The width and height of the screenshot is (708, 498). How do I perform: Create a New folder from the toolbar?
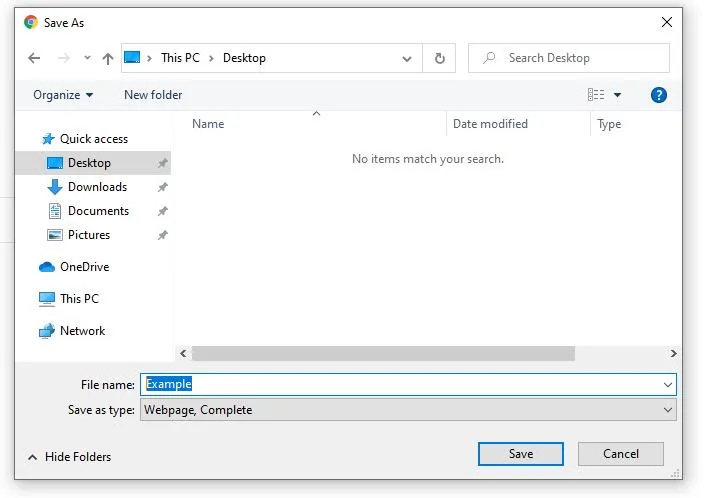coord(153,95)
